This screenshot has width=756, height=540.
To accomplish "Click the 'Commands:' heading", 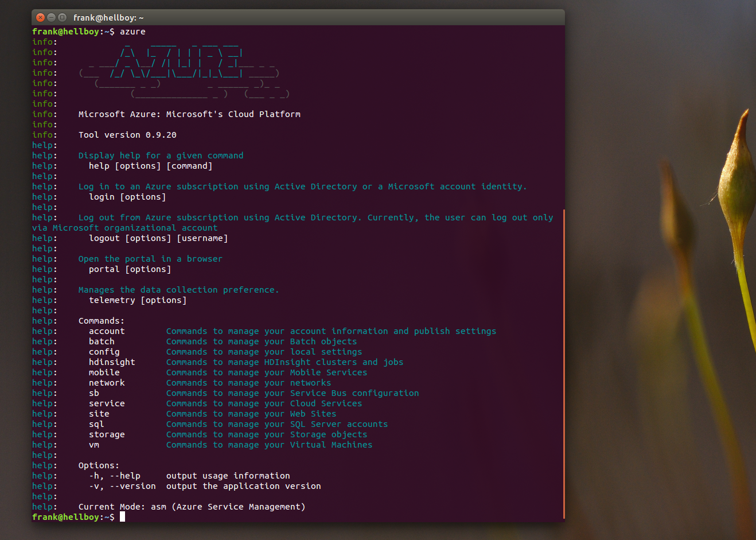I will tap(102, 321).
